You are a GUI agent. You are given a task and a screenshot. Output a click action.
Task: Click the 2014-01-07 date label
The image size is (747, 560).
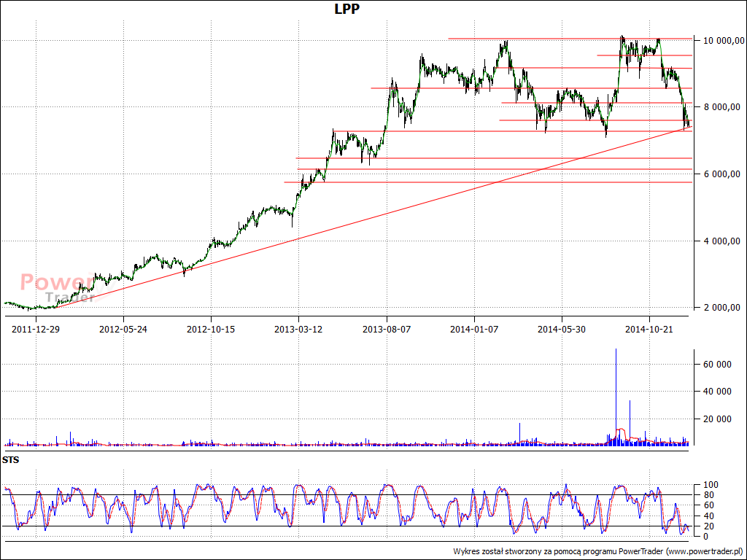click(474, 329)
